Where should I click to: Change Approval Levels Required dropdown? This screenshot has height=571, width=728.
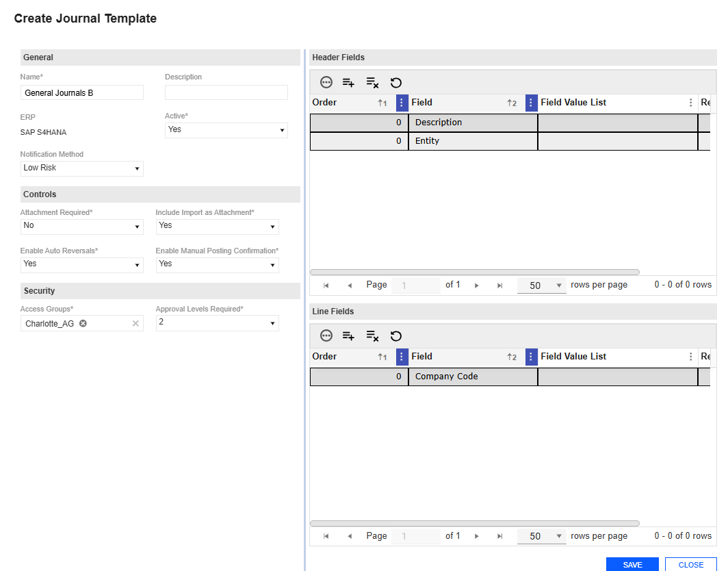point(217,322)
